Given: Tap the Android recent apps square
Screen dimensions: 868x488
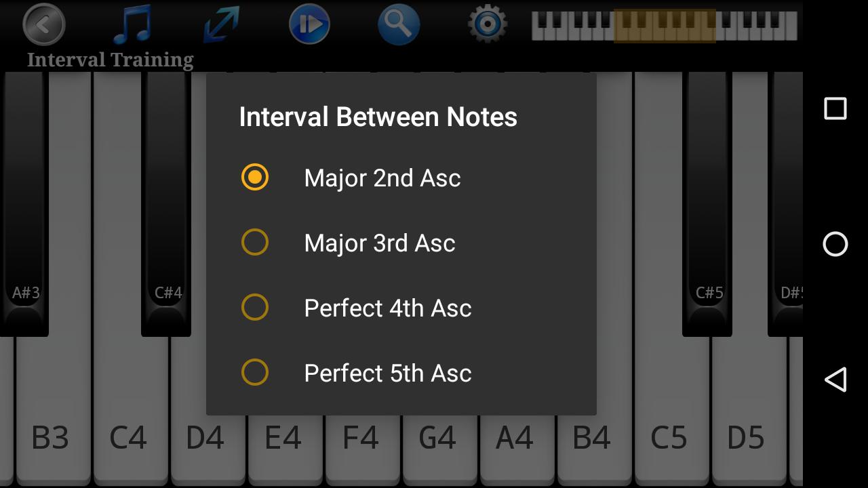Looking at the screenshot, I should [835, 108].
